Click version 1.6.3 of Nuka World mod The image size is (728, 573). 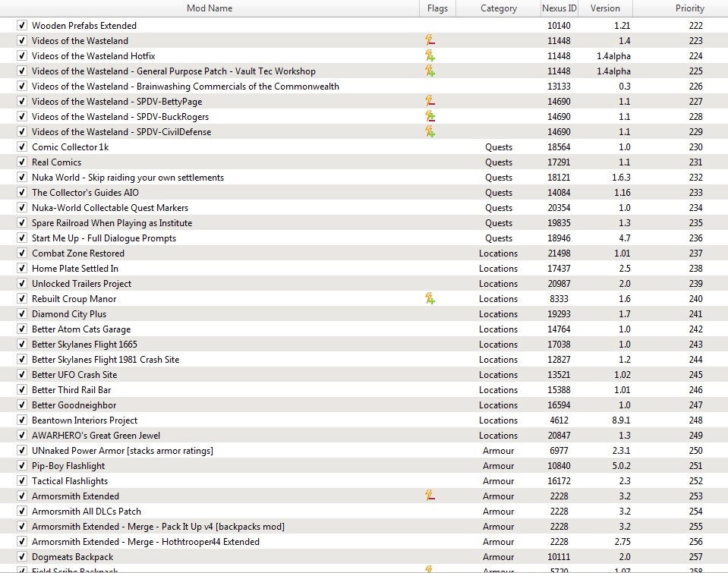click(x=621, y=178)
